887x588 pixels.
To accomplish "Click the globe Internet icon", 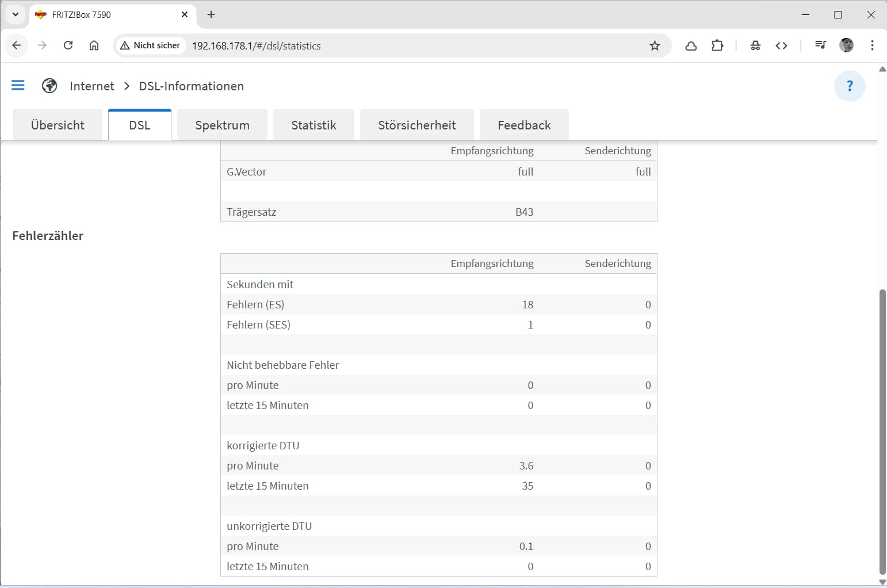I will pyautogui.click(x=49, y=86).
